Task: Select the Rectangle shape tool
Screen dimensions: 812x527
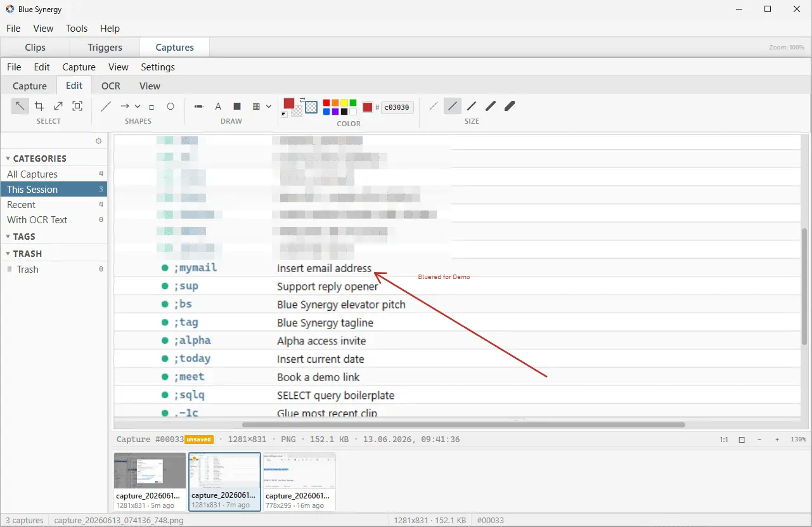Action: [x=151, y=107]
